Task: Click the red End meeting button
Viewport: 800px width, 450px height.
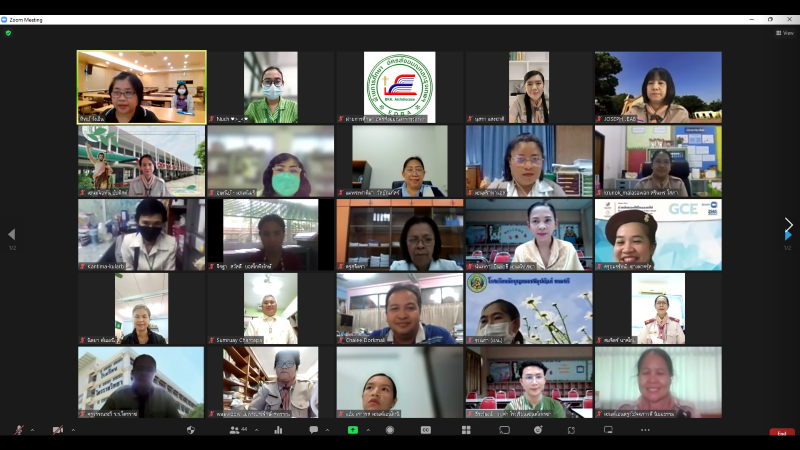Action: point(782,433)
